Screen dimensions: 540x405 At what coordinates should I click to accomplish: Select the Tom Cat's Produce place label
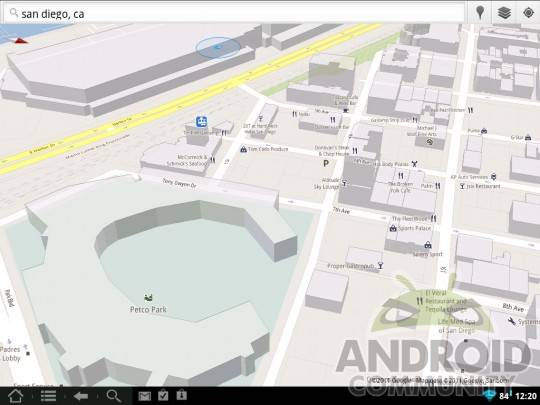tap(268, 149)
